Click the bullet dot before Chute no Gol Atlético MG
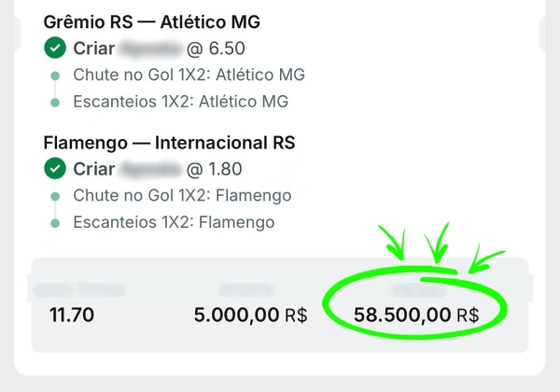This screenshot has width=560, height=392. click(x=55, y=76)
